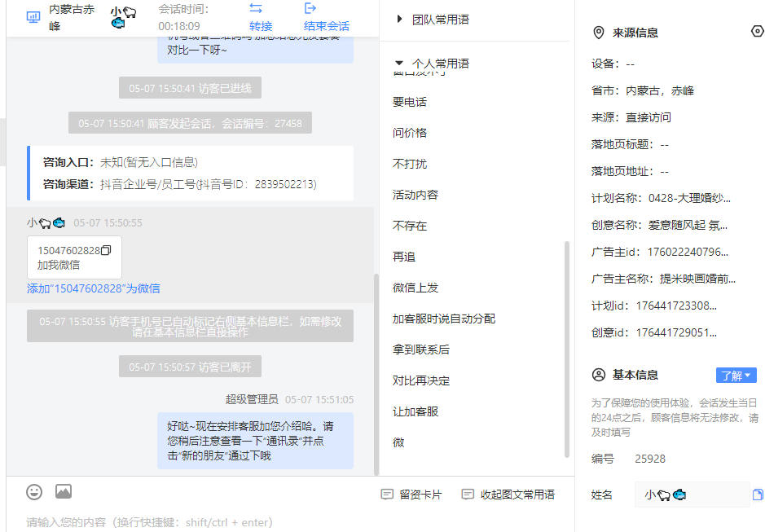Expand the 团队常用语 section

[x=399, y=19]
